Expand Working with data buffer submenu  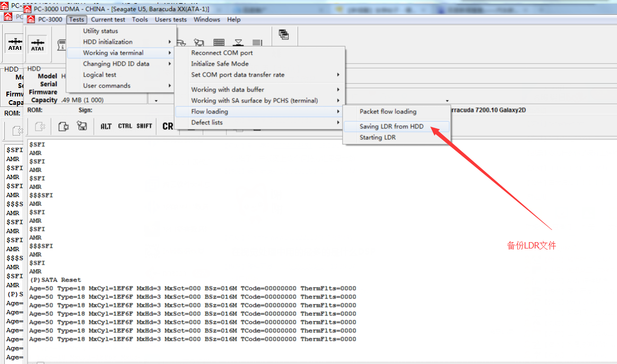coord(259,90)
